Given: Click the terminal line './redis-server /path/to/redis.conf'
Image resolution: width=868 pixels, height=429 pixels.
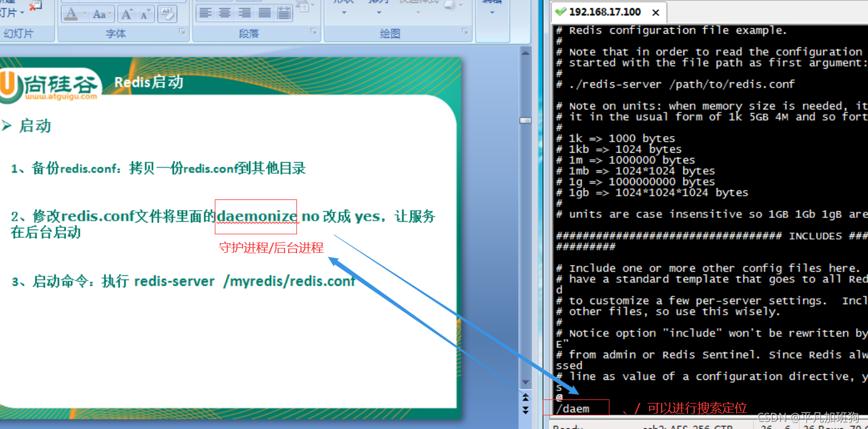Looking at the screenshot, I should (676, 84).
